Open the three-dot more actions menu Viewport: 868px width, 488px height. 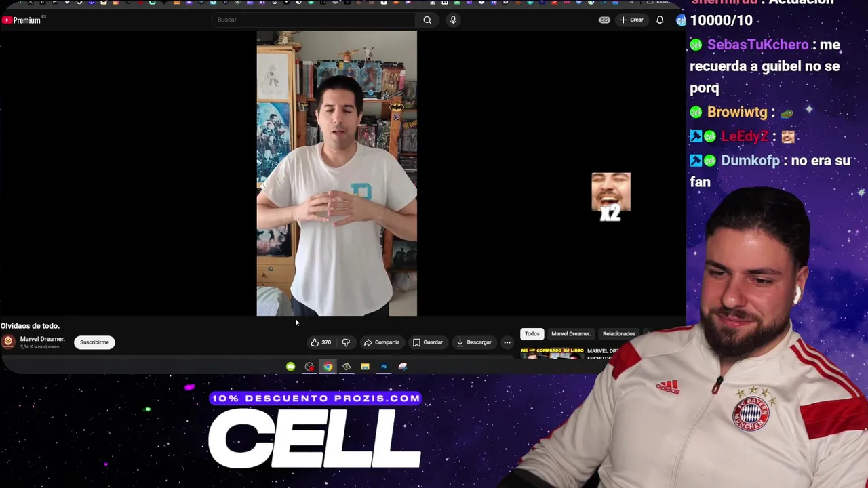pos(507,342)
